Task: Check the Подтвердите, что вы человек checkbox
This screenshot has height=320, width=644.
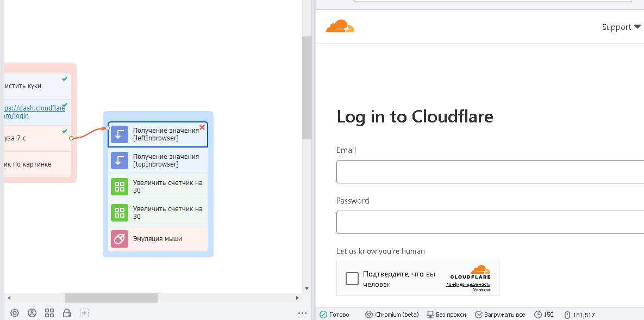Action: pyautogui.click(x=352, y=279)
